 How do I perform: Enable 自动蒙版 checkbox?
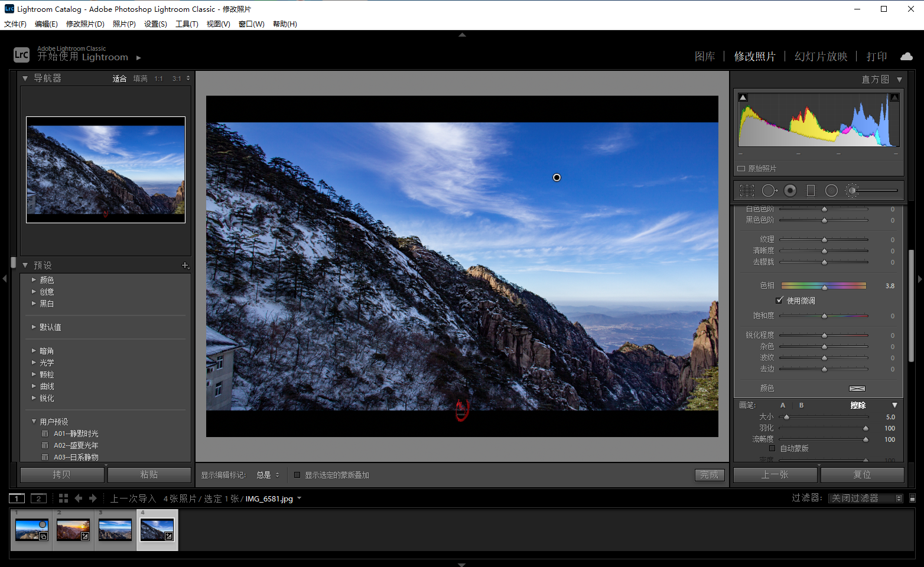click(x=772, y=448)
